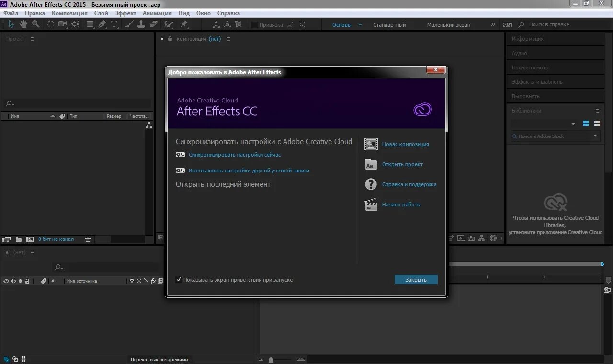Select the Eraser tool
Screen dimensions: 613x364
click(153, 24)
